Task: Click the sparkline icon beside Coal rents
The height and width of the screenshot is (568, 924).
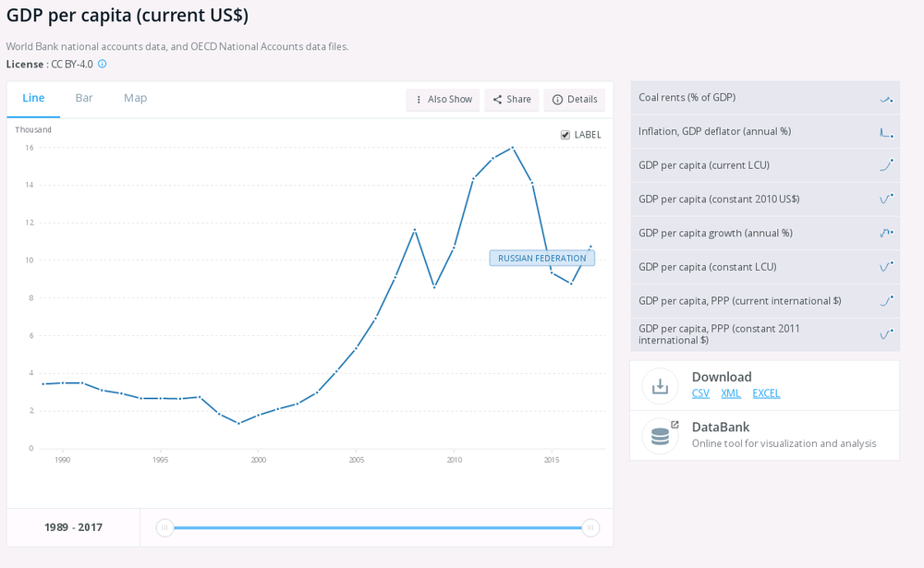Action: (885, 98)
